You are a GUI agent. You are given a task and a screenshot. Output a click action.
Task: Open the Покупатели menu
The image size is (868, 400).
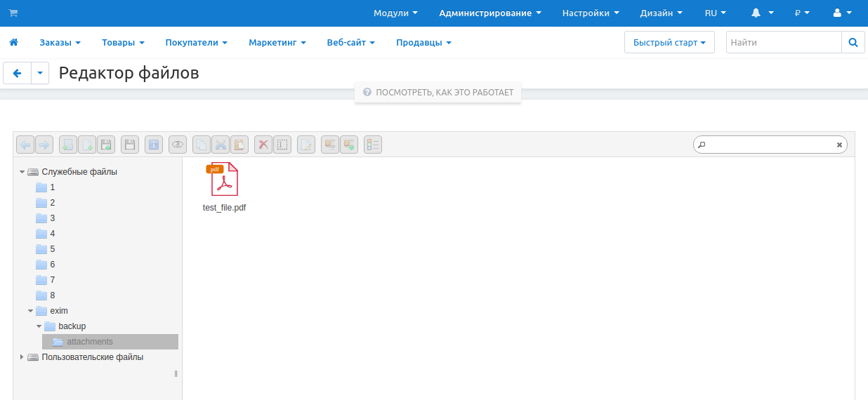pos(197,42)
